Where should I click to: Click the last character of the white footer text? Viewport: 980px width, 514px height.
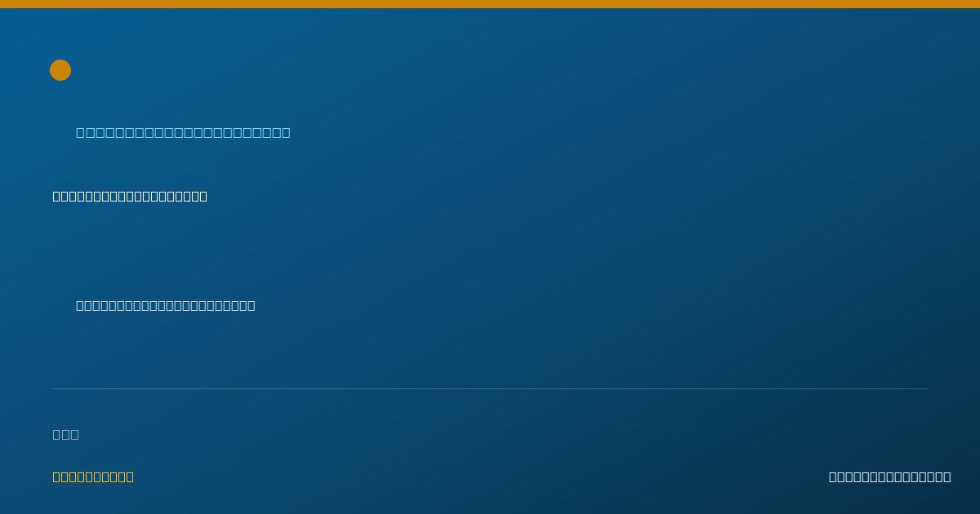pos(947,476)
